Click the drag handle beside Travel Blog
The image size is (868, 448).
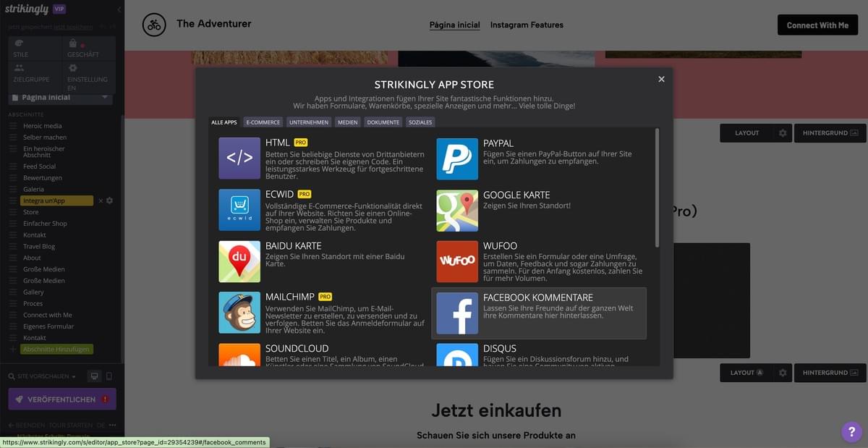(x=13, y=246)
